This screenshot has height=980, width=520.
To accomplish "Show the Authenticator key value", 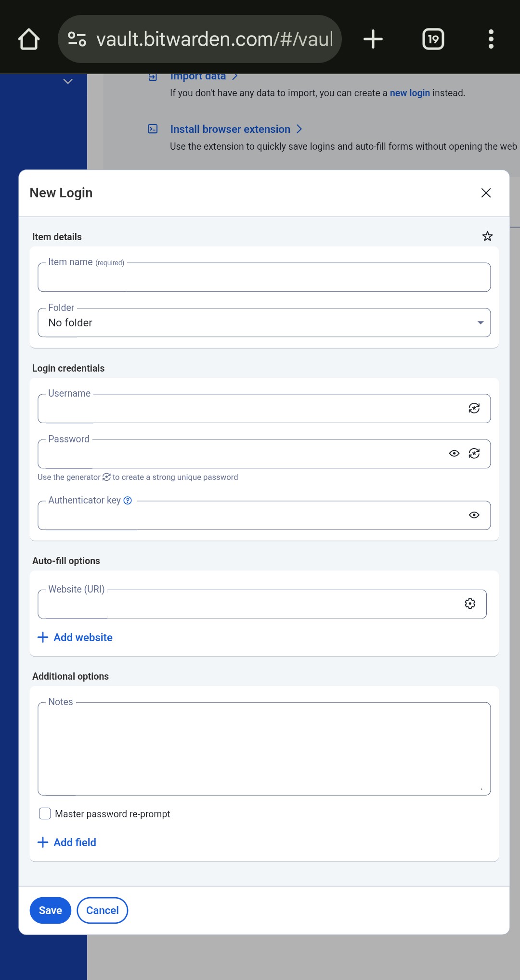I will coord(474,515).
